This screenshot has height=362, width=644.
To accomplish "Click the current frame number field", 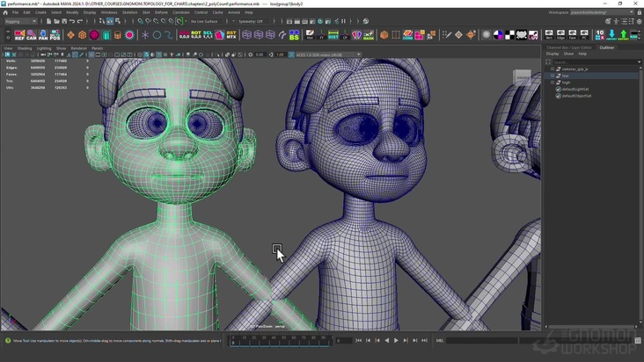I will point(344,340).
